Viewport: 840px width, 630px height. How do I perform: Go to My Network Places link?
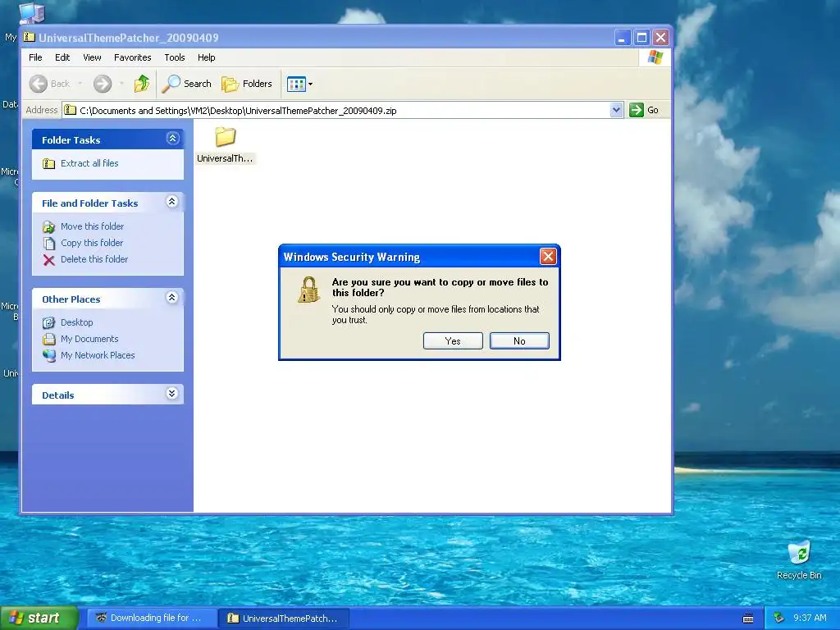tap(98, 355)
